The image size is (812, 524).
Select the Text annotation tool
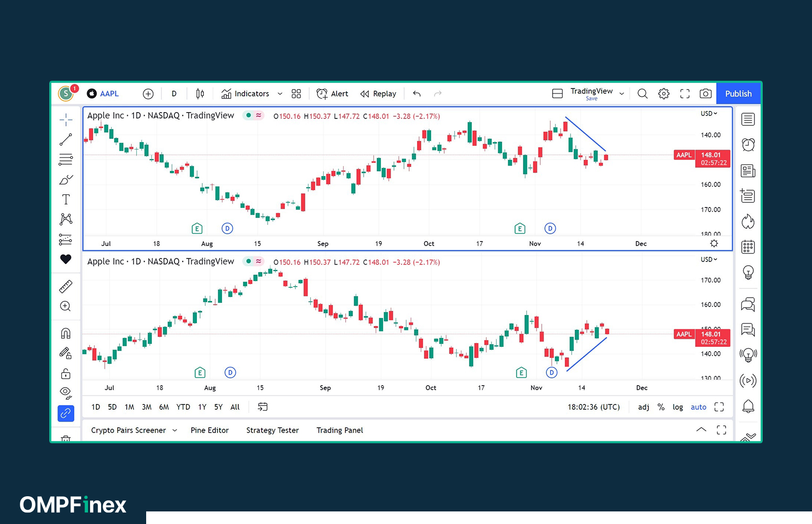click(66, 200)
